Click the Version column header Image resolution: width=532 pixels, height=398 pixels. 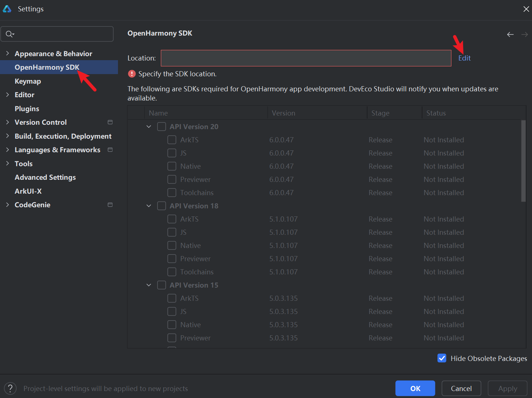pyautogui.click(x=317, y=113)
